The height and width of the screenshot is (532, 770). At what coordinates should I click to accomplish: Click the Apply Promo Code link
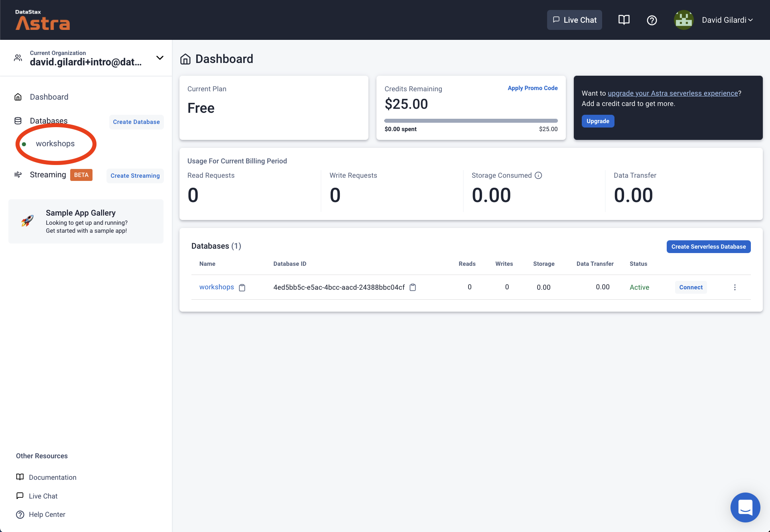[x=532, y=88]
